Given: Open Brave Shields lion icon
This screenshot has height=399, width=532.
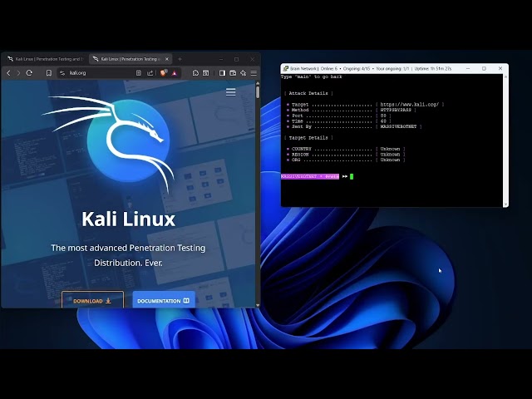Looking at the screenshot, I should pos(164,72).
